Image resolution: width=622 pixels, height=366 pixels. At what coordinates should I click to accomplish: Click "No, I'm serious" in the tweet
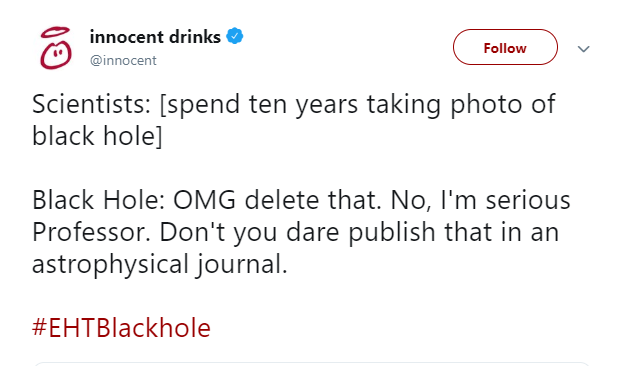[481, 200]
